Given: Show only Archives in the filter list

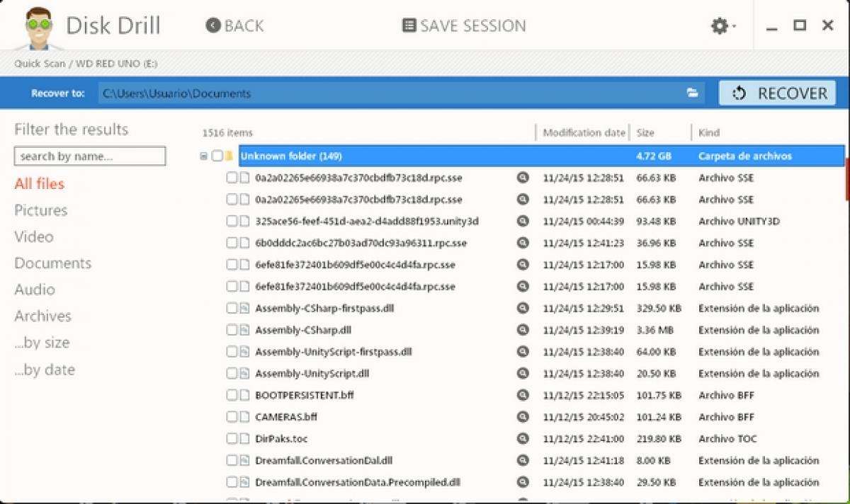Looking at the screenshot, I should click(42, 316).
